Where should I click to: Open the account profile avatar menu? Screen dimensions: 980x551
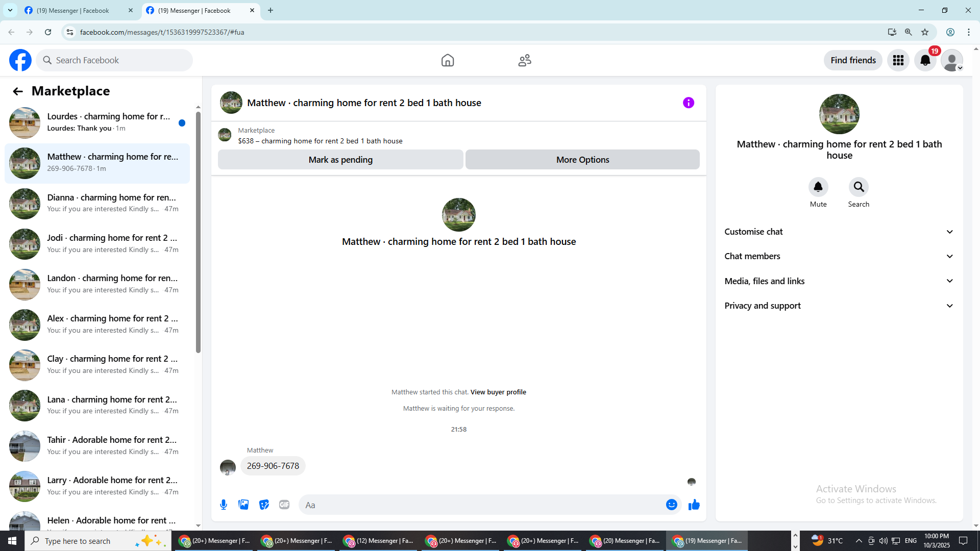(x=952, y=60)
